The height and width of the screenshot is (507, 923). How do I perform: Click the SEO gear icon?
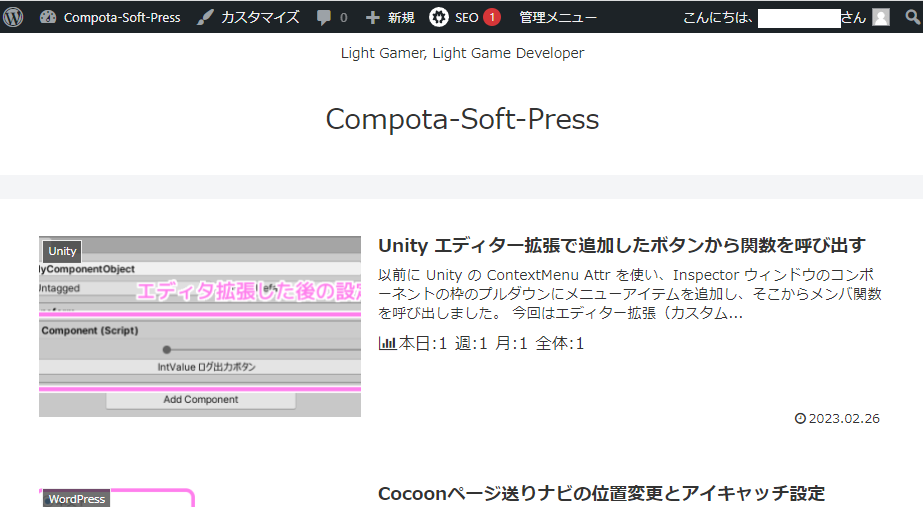coord(439,18)
